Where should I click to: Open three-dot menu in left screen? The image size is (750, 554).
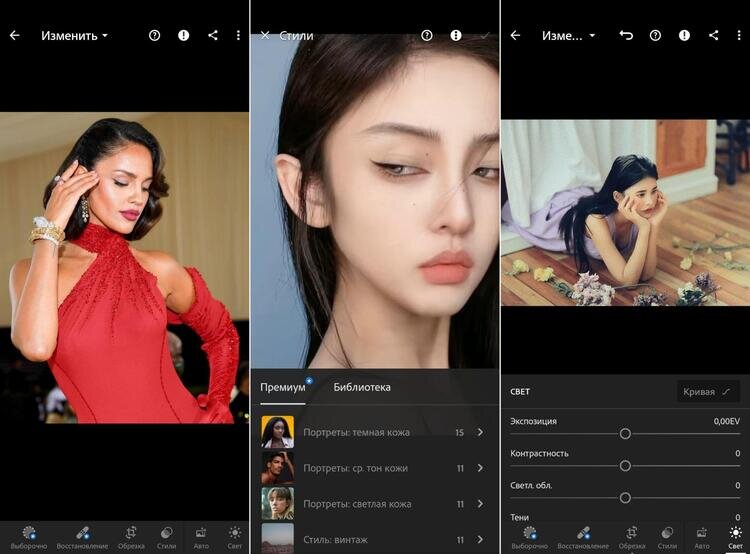point(238,35)
